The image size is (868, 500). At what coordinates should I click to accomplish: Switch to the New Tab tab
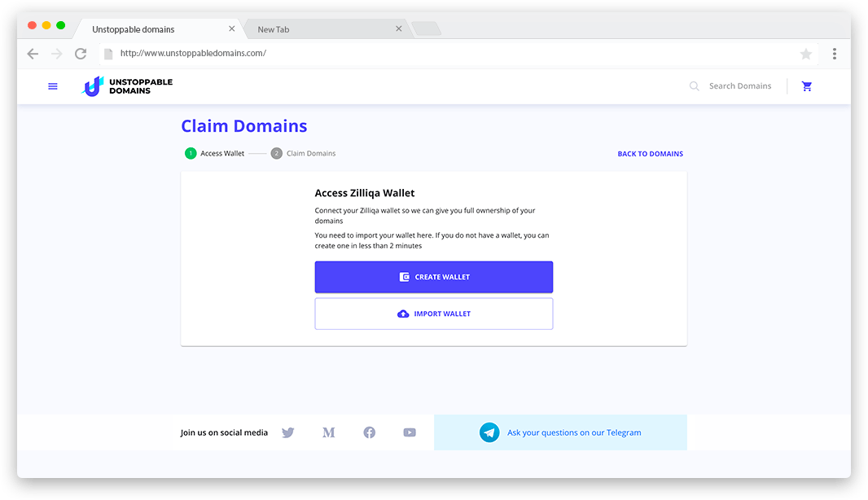coord(327,29)
